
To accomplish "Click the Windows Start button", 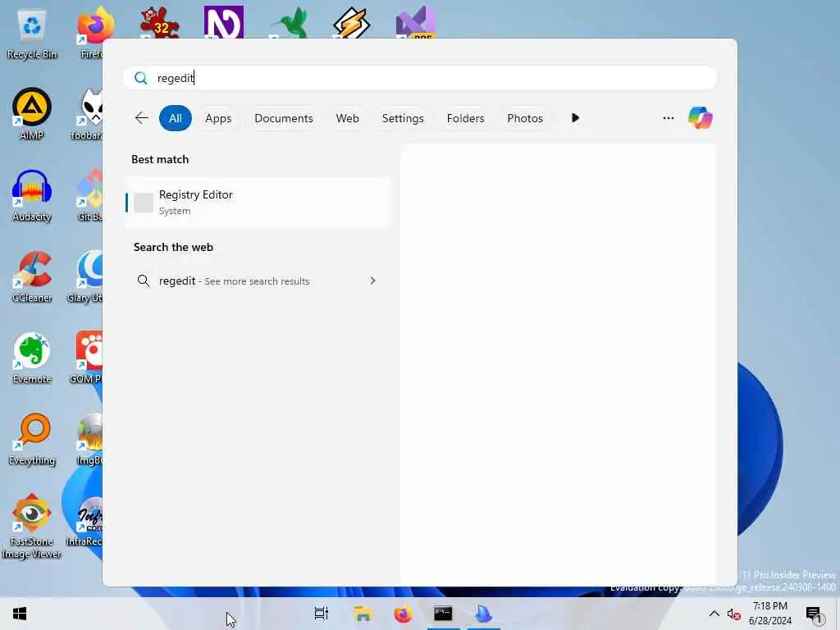I will click(x=20, y=614).
